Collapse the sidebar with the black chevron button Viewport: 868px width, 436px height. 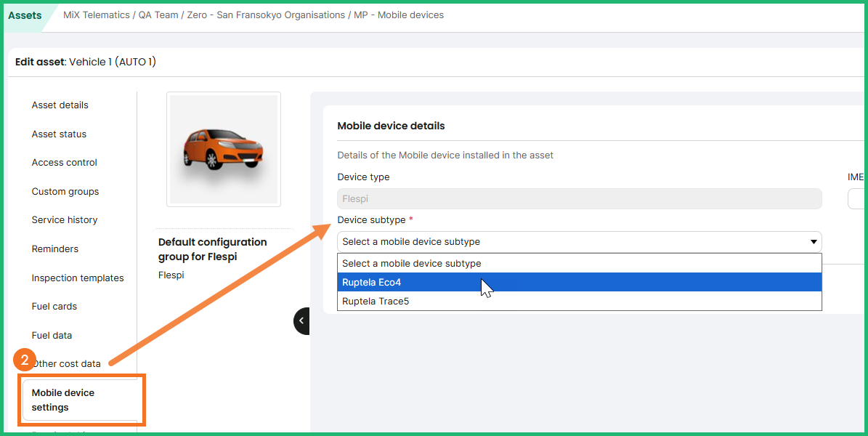pos(301,320)
